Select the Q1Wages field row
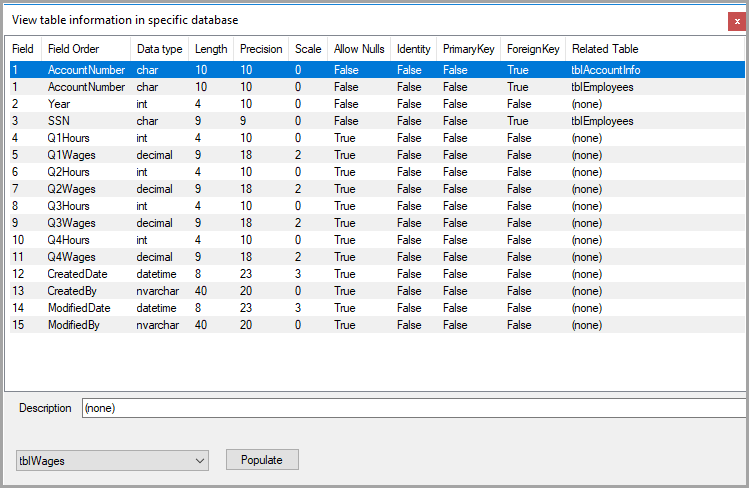The width and height of the screenshot is (749, 488). [x=377, y=155]
